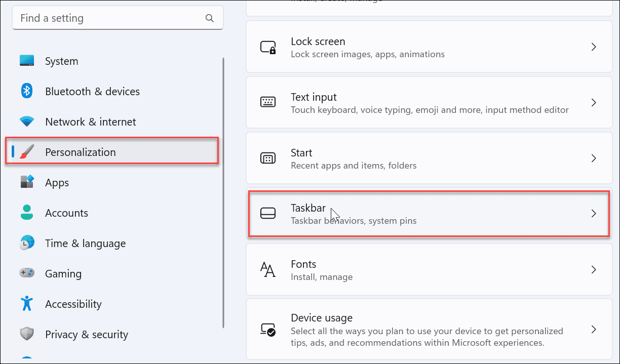Click the Lock screen padlock icon
This screenshot has width=620, height=364.
[268, 47]
